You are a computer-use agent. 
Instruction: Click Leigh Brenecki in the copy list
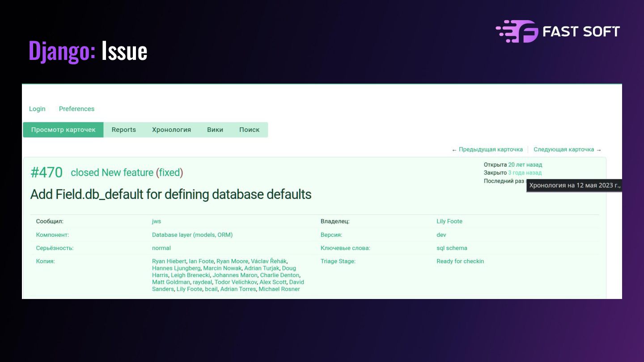[190, 275]
